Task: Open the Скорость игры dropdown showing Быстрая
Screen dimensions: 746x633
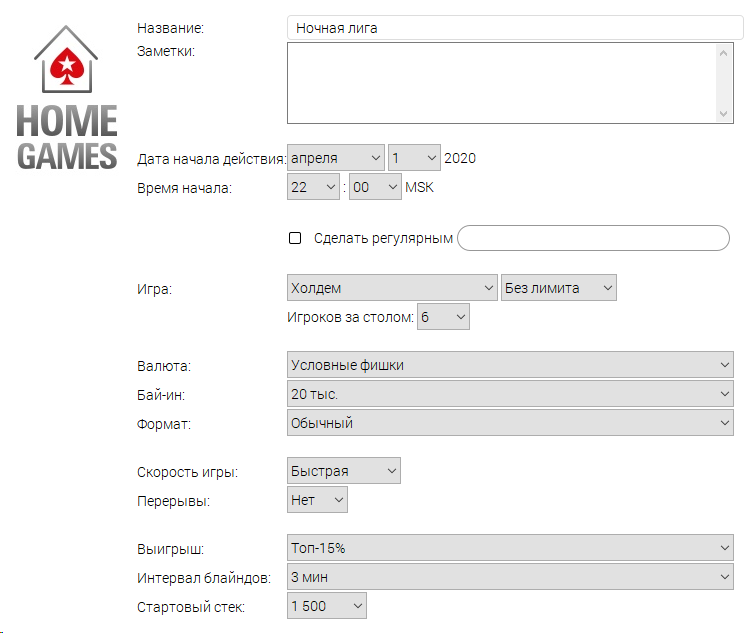Action: [x=344, y=471]
